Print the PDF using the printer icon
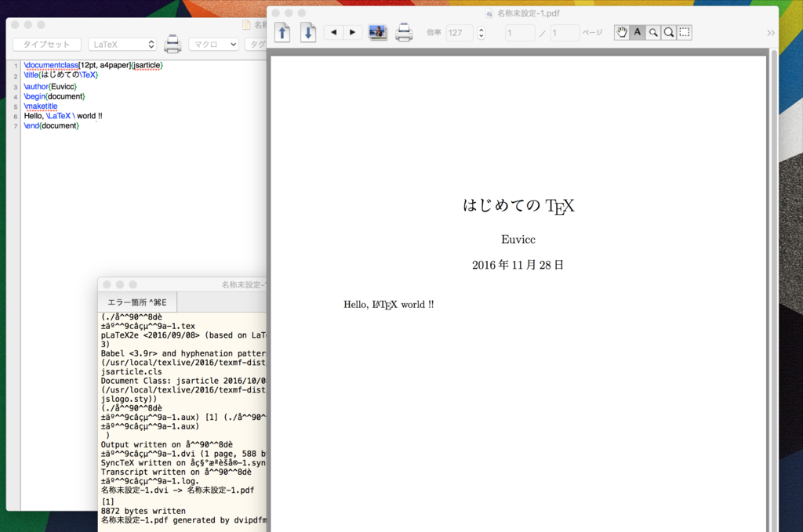The width and height of the screenshot is (803, 532). (404, 33)
